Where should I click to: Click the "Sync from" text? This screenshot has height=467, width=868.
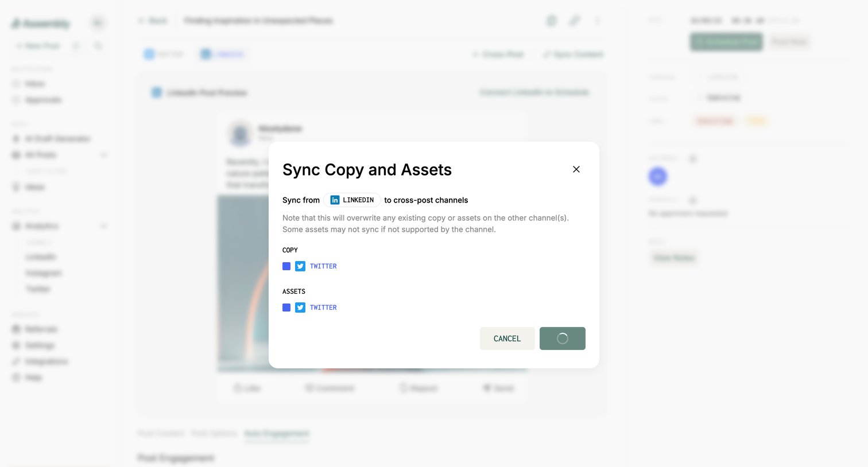[301, 200]
